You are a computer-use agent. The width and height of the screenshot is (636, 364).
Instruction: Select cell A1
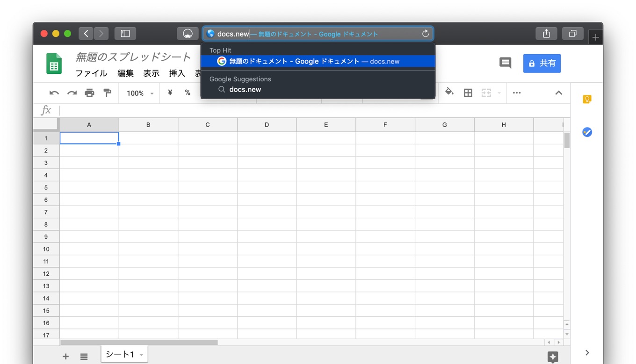pos(89,138)
